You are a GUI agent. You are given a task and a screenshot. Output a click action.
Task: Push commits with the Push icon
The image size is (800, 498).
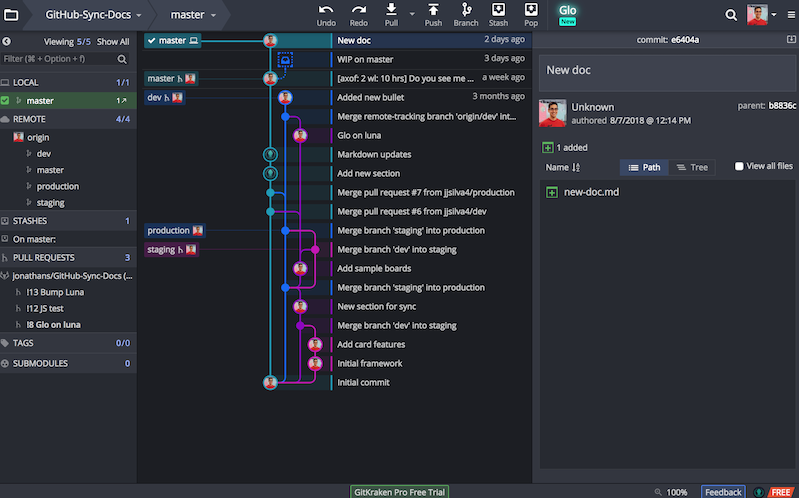(x=433, y=9)
